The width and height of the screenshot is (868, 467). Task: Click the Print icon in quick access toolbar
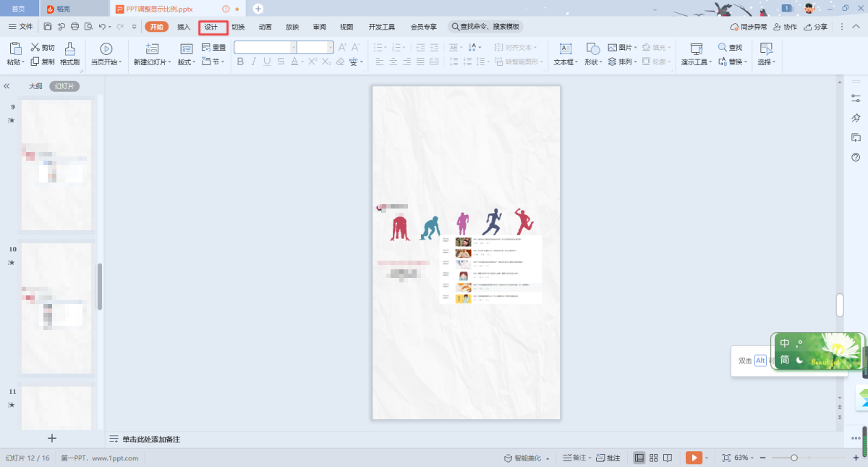tap(75, 27)
